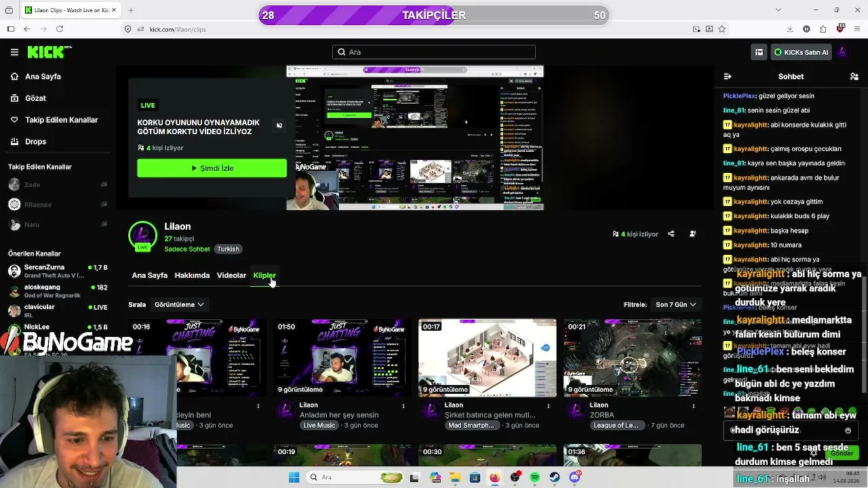Open recommended channel clavicular
Viewport: 868px width, 488px height.
pyautogui.click(x=58, y=310)
